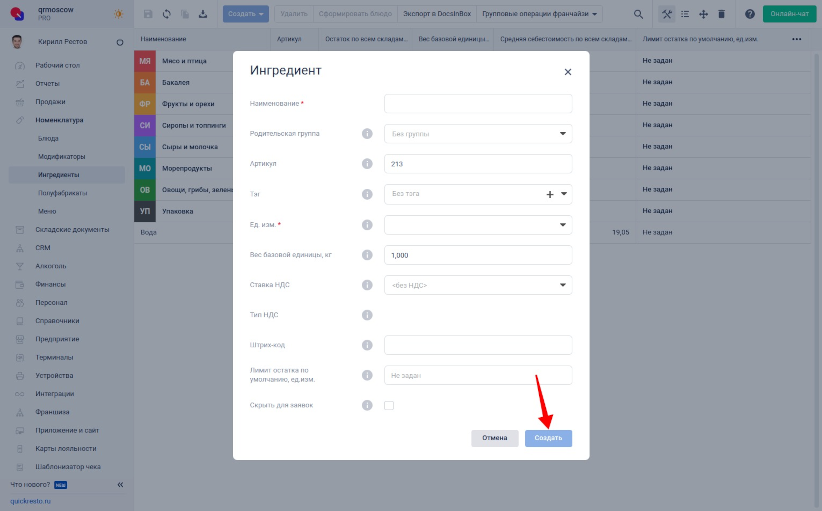Select Складские документы in sidebar

pos(72,230)
